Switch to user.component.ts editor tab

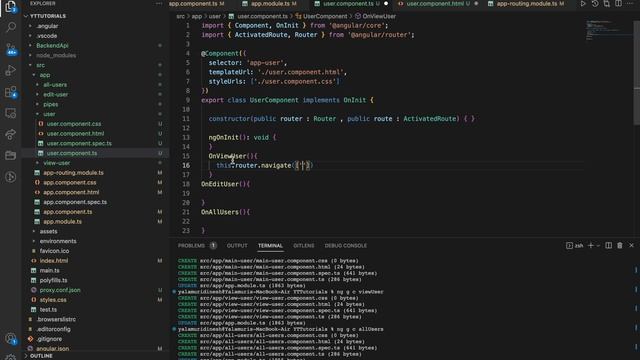click(x=351, y=4)
